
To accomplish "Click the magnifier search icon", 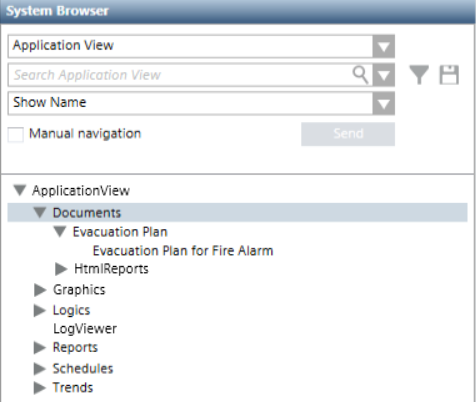I will tap(360, 75).
